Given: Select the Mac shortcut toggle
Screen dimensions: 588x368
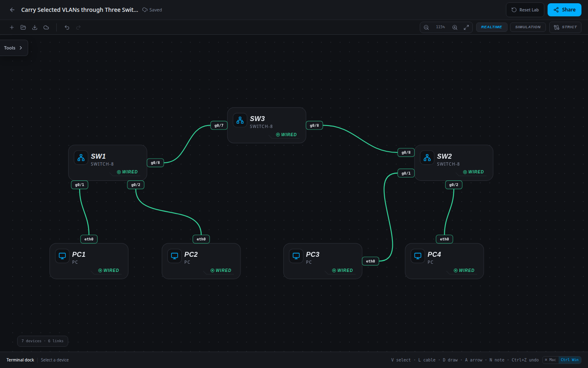Looking at the screenshot, I should click(x=550, y=360).
